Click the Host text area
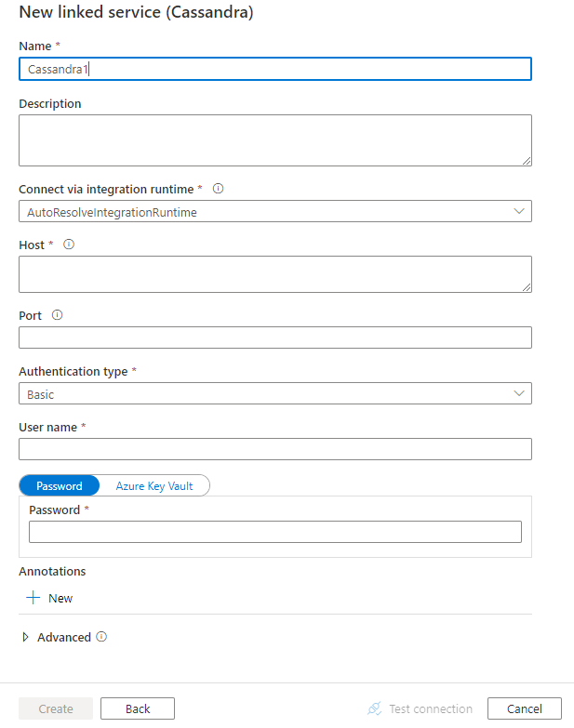 pyautogui.click(x=275, y=274)
